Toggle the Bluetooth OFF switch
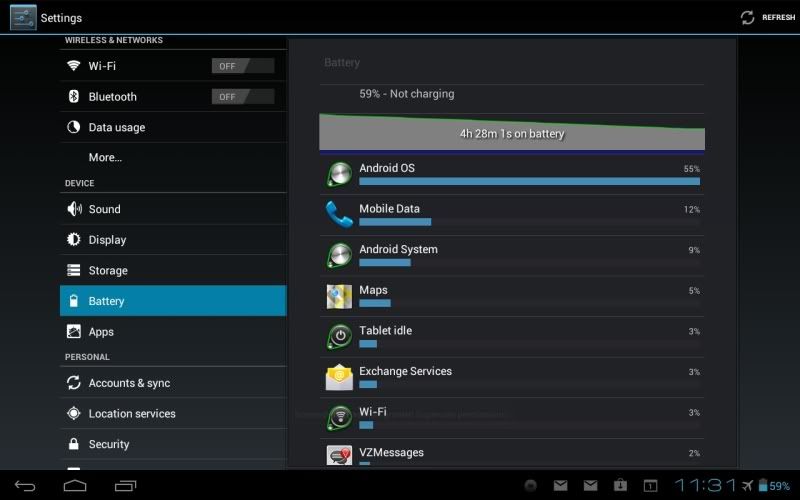Image resolution: width=800 pixels, height=500 pixels. pyautogui.click(x=243, y=96)
